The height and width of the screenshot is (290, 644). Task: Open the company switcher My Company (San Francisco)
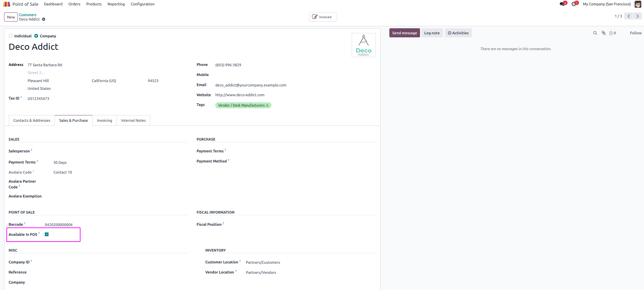(x=607, y=4)
